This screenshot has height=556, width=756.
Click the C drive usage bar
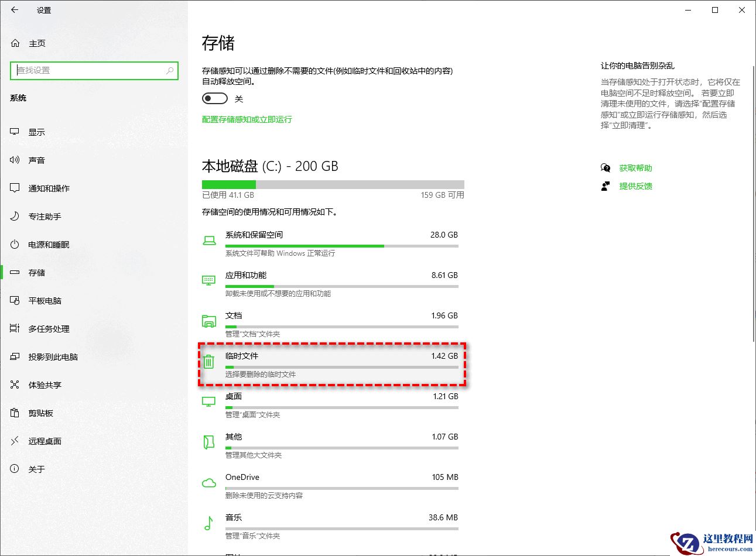pos(333,184)
